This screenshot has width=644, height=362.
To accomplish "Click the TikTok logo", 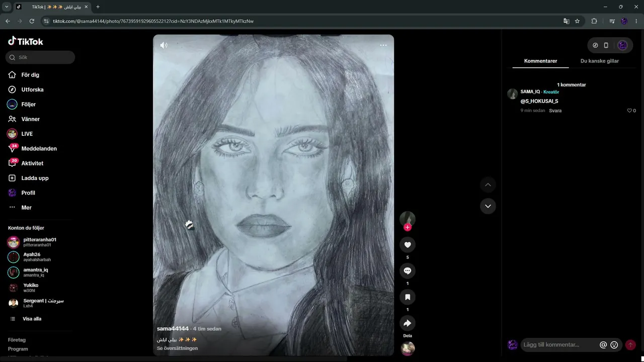I will click(26, 41).
